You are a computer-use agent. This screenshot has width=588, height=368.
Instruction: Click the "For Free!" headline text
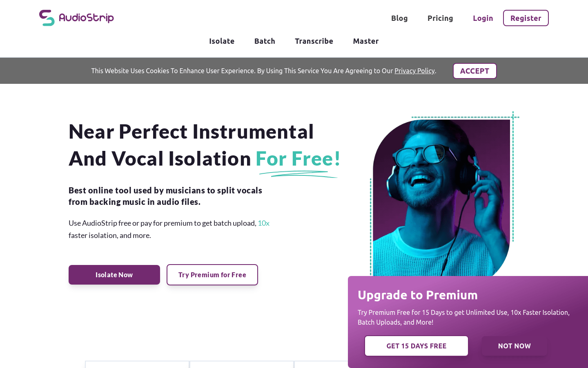pos(298,159)
